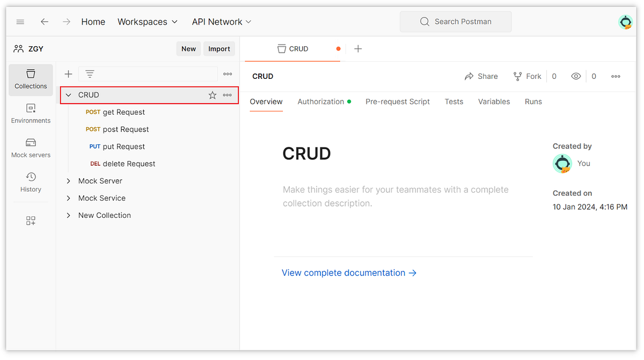644x360 pixels.
Task: Open the Flows icon in the sidebar
Action: 31,220
